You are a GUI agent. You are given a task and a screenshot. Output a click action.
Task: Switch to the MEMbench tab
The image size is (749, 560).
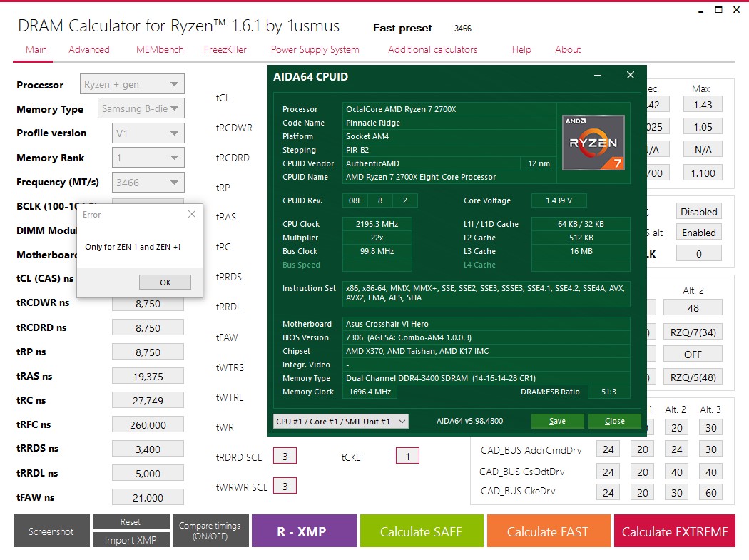160,49
